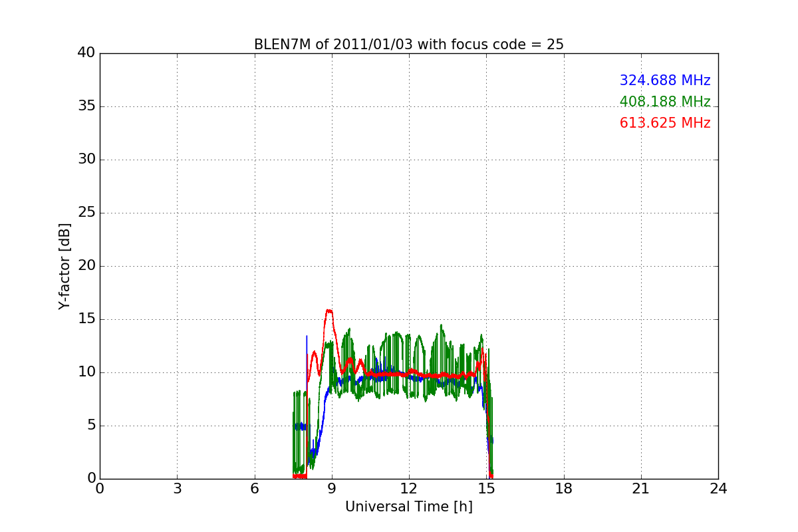Click the Universal Time [h] axis label
The height and width of the screenshot is (532, 798).
click(x=408, y=507)
